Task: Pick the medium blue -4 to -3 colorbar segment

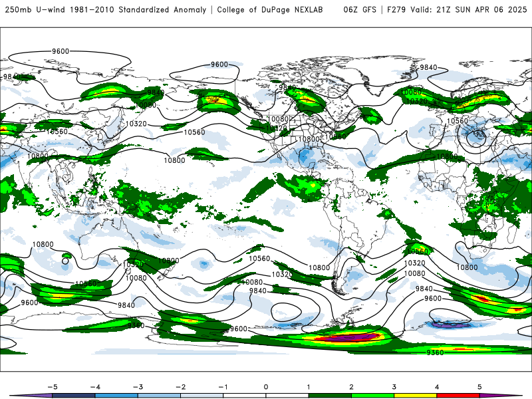Action: (x=116, y=396)
